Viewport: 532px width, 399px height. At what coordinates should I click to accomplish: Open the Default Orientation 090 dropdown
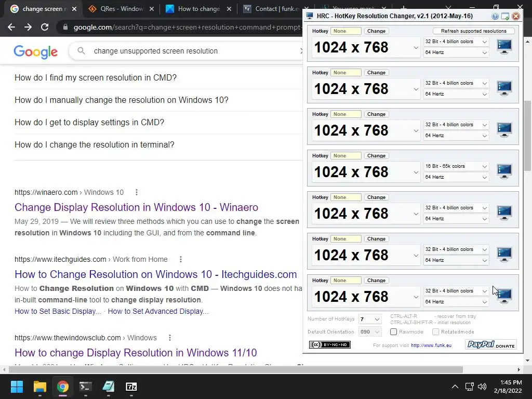tap(370, 332)
